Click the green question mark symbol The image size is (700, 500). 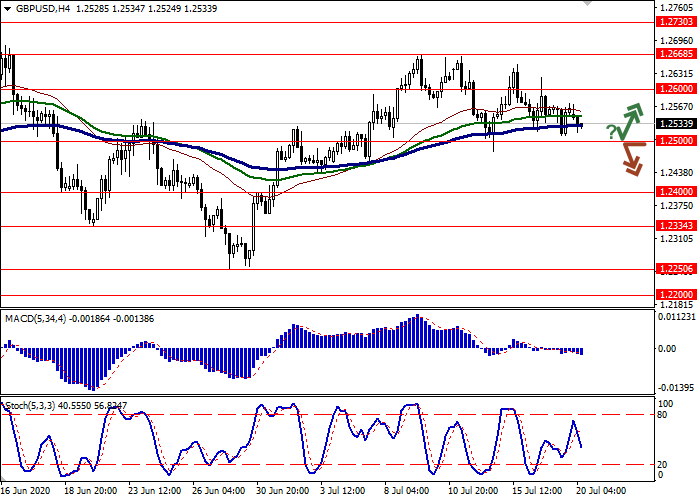[610, 132]
